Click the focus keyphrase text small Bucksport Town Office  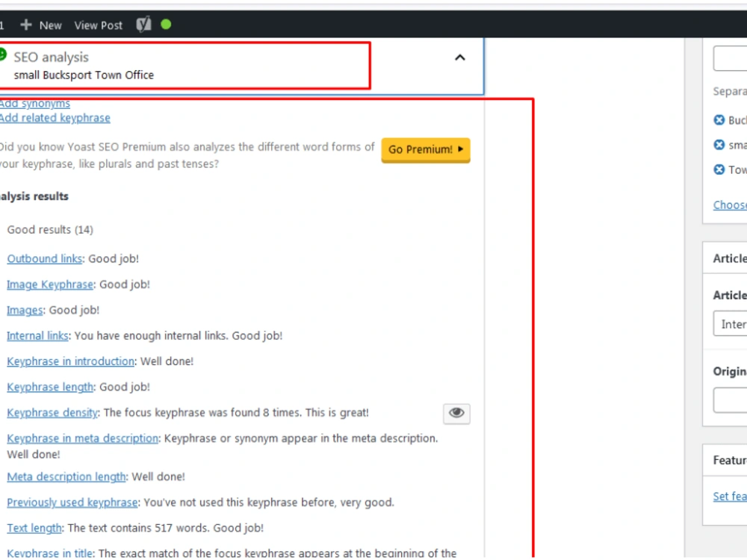click(x=84, y=75)
